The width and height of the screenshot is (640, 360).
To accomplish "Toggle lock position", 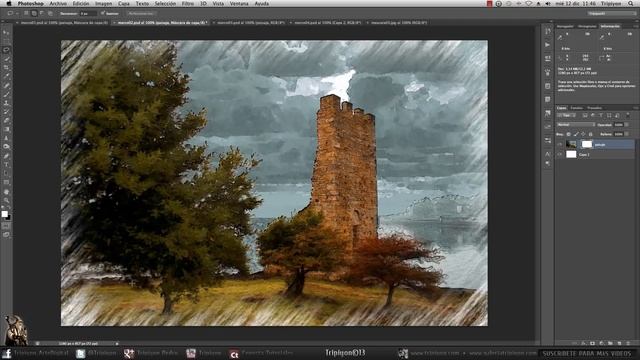I will (x=583, y=134).
